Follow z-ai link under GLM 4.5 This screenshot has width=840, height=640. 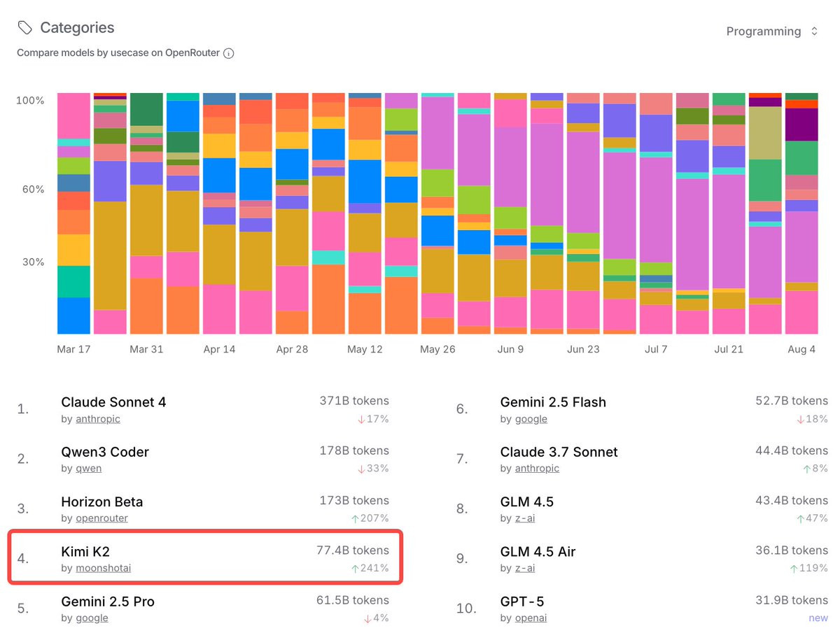524,518
